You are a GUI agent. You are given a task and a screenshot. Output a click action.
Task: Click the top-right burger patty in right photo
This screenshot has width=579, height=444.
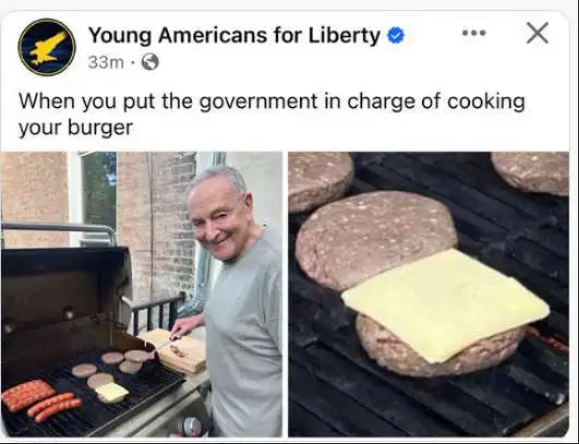click(532, 172)
